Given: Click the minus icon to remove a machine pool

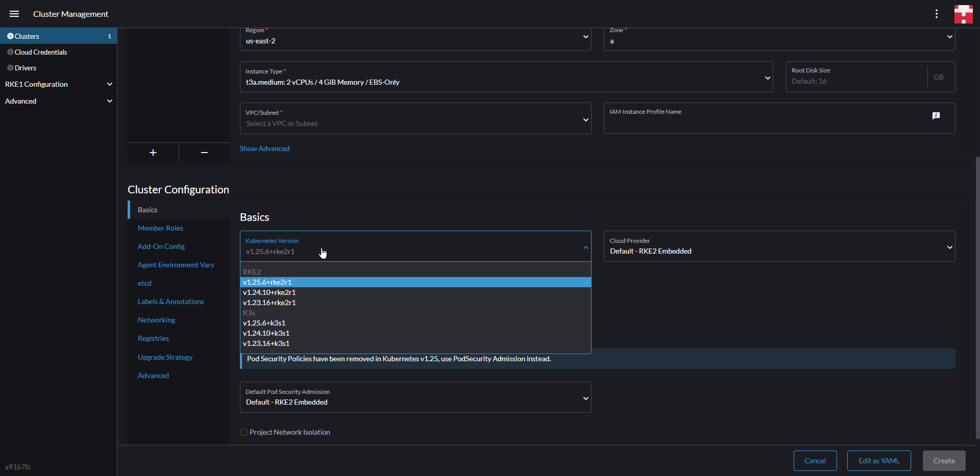Looking at the screenshot, I should pos(204,153).
